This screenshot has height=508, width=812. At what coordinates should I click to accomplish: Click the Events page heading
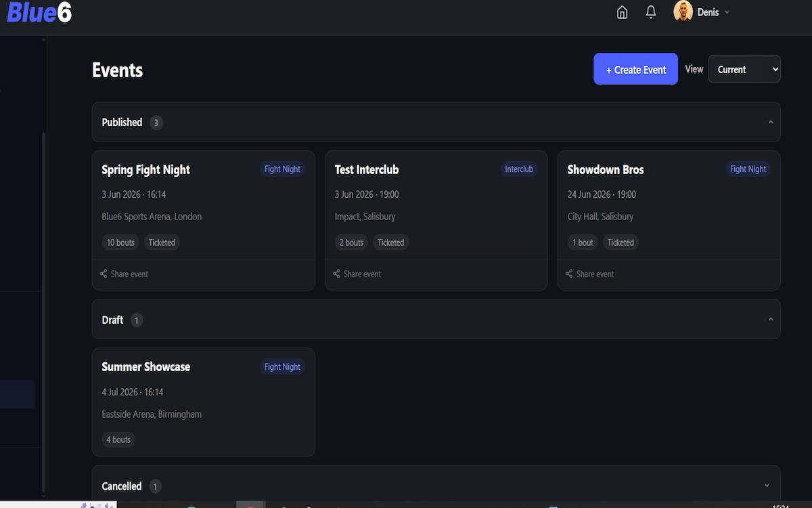(117, 70)
